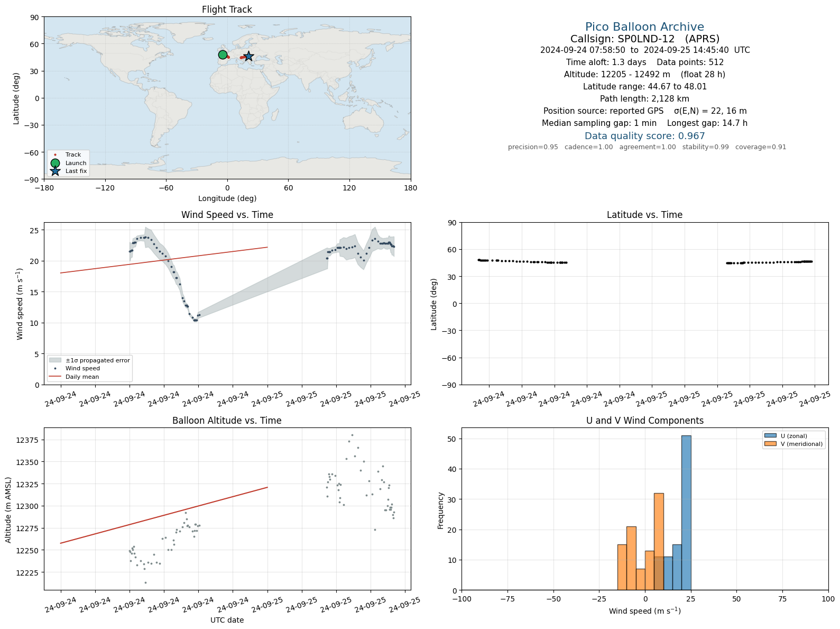Image resolution: width=840 pixels, height=629 pixels.
Task: Select the 'Callsign: SP0LND-12 (APRS)' line
Action: point(644,39)
